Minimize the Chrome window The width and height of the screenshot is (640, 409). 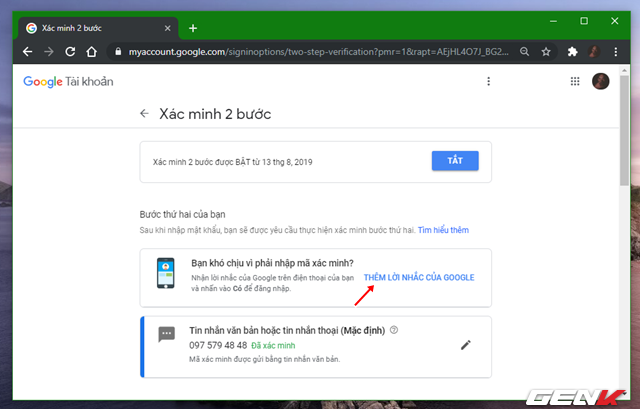click(553, 21)
